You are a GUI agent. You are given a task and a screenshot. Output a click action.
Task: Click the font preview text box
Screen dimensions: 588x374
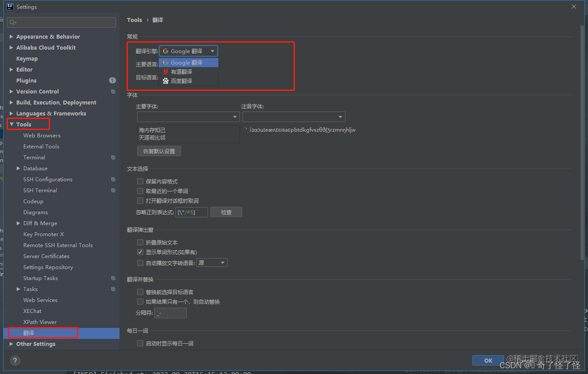(188, 134)
